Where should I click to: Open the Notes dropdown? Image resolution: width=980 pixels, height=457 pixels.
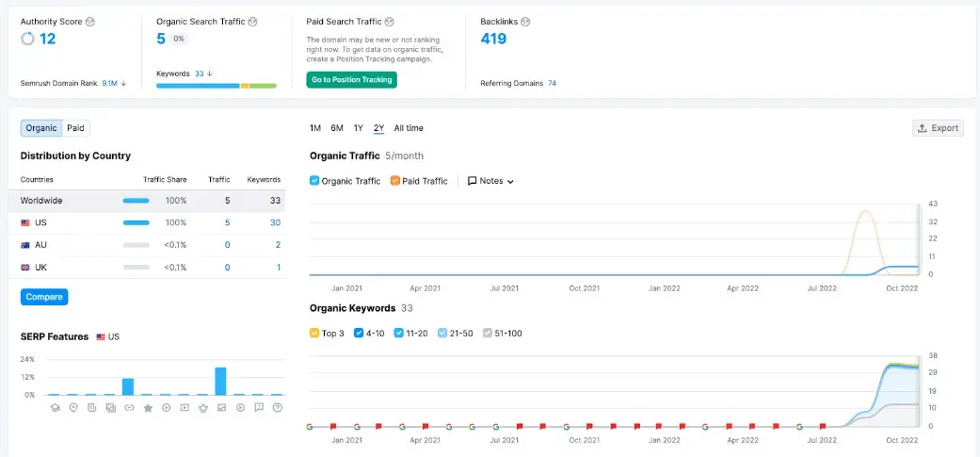click(x=490, y=181)
